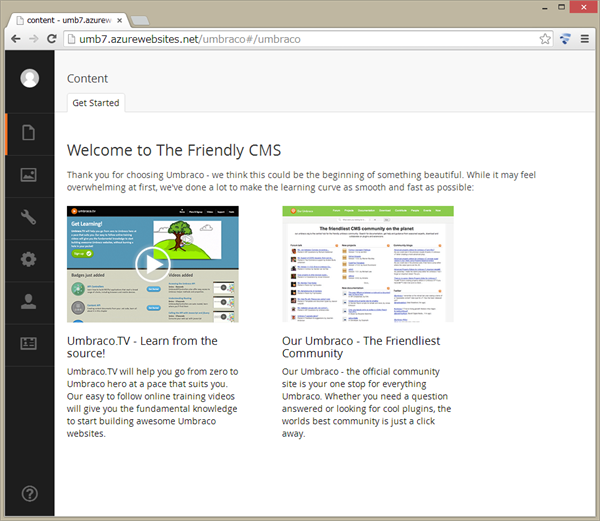Click the browser back arrow
Viewport: 600px width, 521px height.
[x=15, y=39]
